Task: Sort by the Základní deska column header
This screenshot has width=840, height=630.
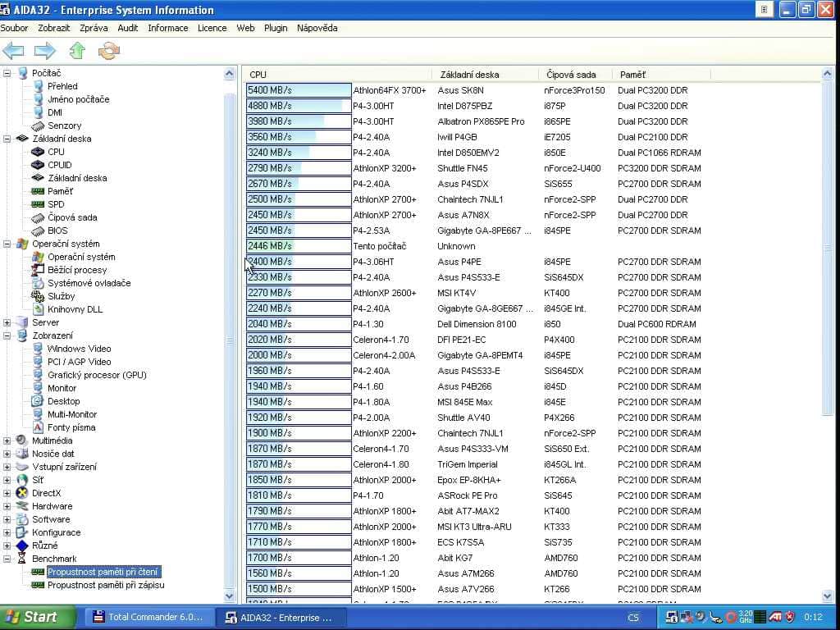Action: coord(485,75)
